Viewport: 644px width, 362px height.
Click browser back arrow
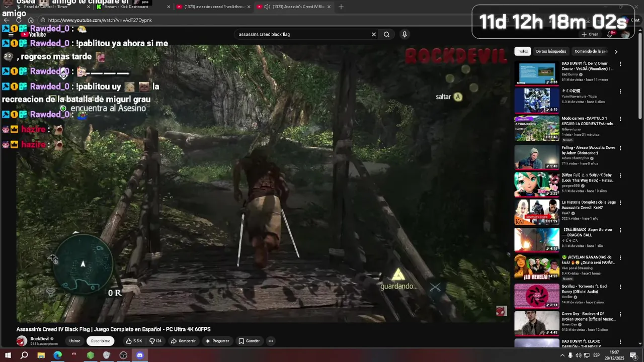pyautogui.click(x=7, y=20)
